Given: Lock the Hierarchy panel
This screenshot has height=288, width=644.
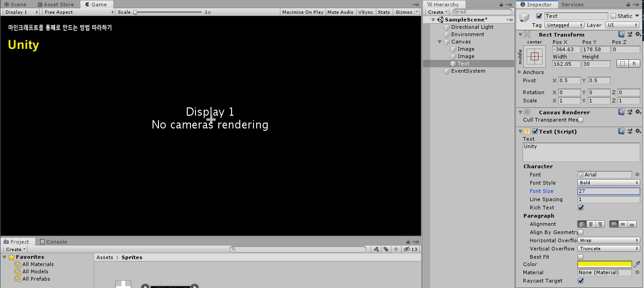Looking at the screenshot, I should 500,5.
